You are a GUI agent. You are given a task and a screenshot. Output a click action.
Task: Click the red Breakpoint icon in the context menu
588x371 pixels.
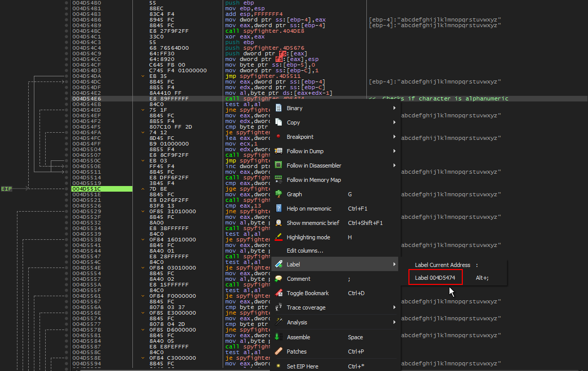pos(278,137)
